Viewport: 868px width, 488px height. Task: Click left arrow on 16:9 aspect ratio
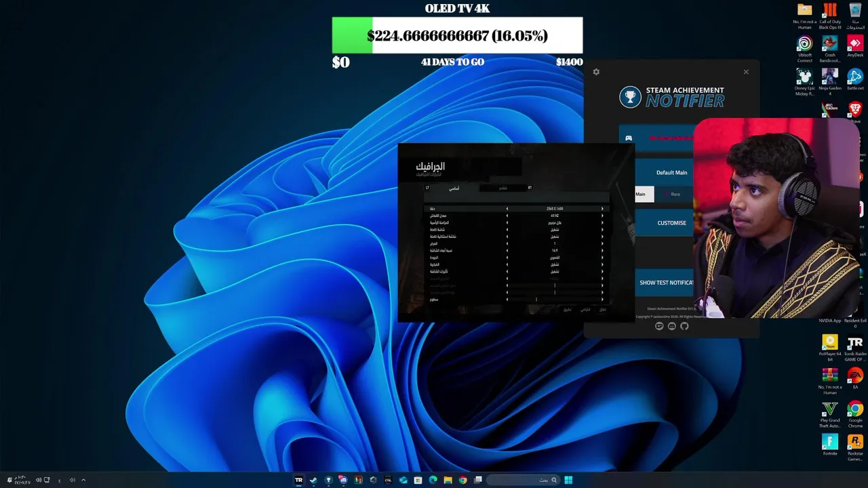click(507, 251)
